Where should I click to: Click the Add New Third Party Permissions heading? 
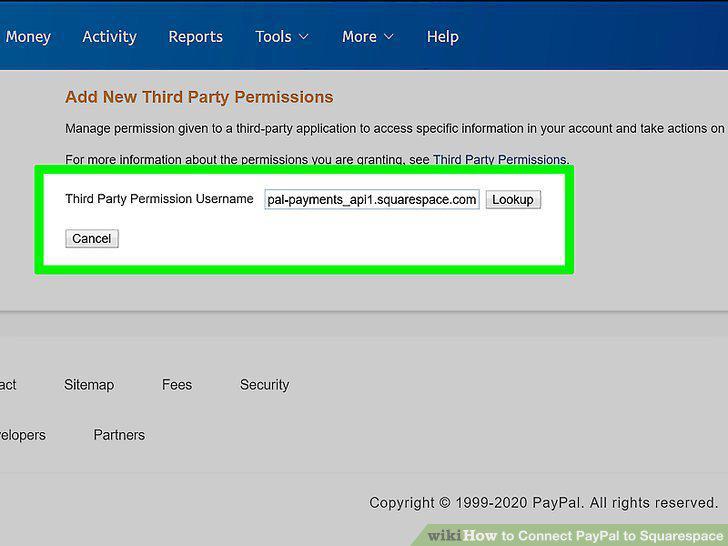click(x=199, y=97)
